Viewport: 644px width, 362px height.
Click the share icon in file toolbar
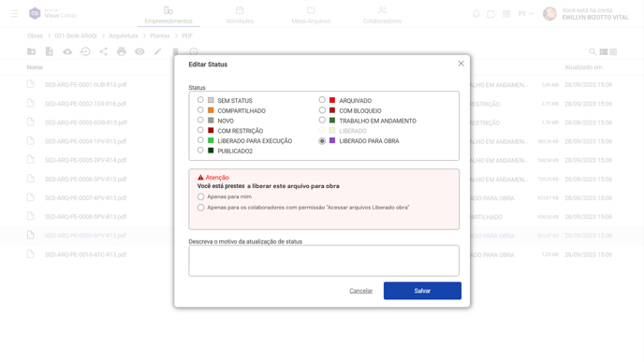point(104,51)
